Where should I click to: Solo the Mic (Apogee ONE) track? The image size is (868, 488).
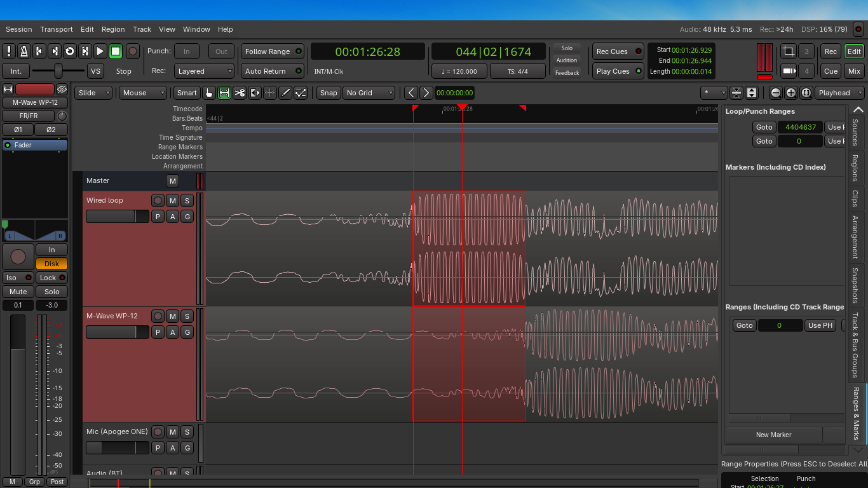(x=187, y=431)
